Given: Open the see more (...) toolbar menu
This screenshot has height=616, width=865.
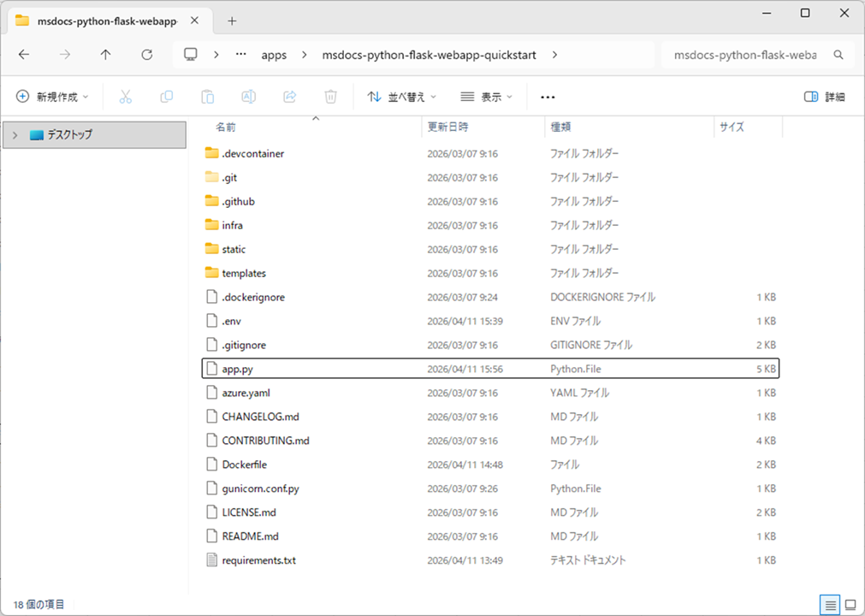Looking at the screenshot, I should tap(548, 96).
